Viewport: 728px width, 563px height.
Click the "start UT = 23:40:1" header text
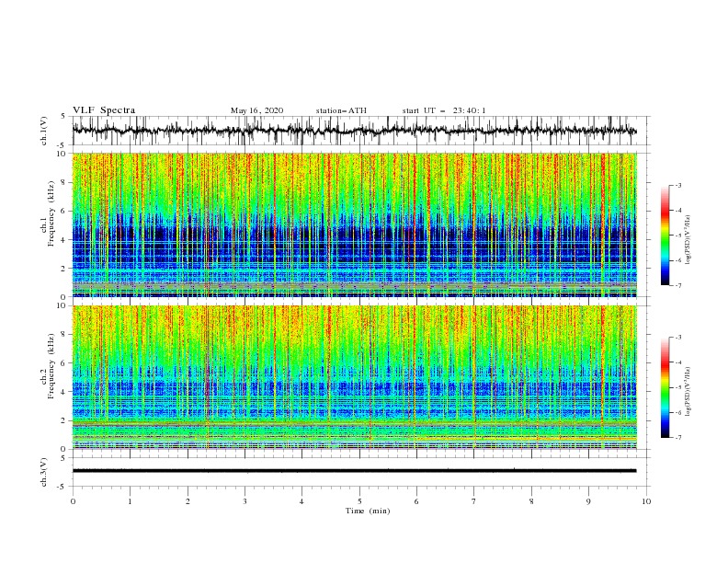[444, 110]
